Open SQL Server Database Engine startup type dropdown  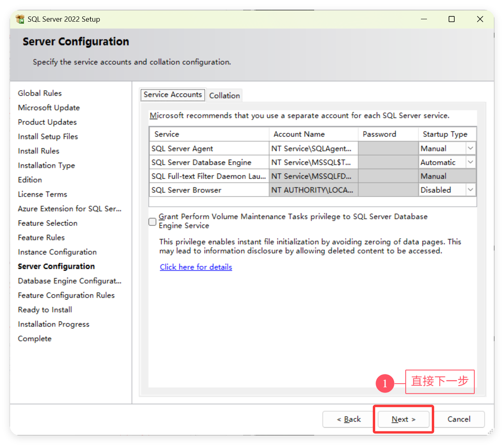pos(471,162)
